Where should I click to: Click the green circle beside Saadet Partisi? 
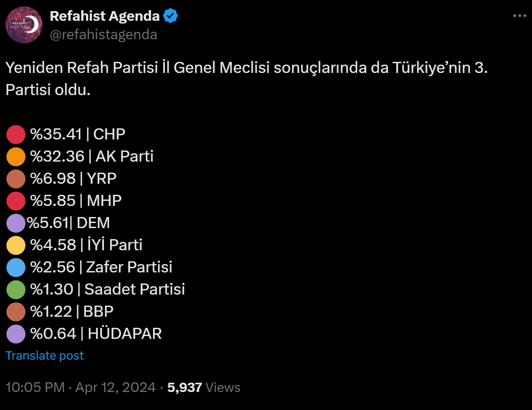[16, 289]
